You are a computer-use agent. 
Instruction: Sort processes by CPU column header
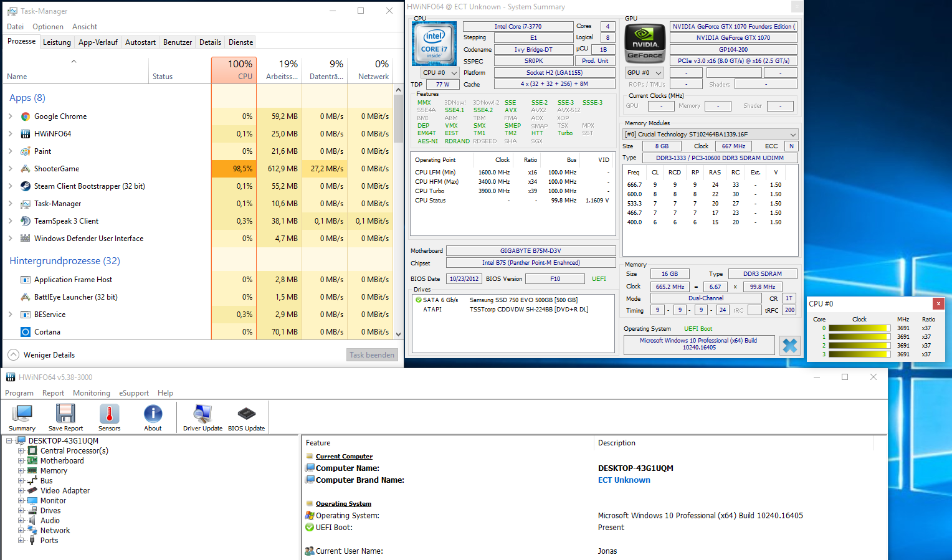click(x=234, y=70)
